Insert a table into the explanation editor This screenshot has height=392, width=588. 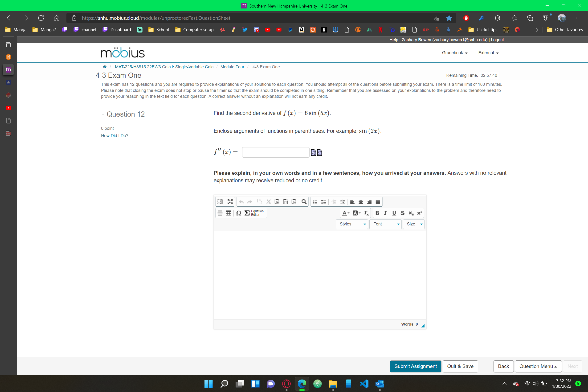point(229,213)
